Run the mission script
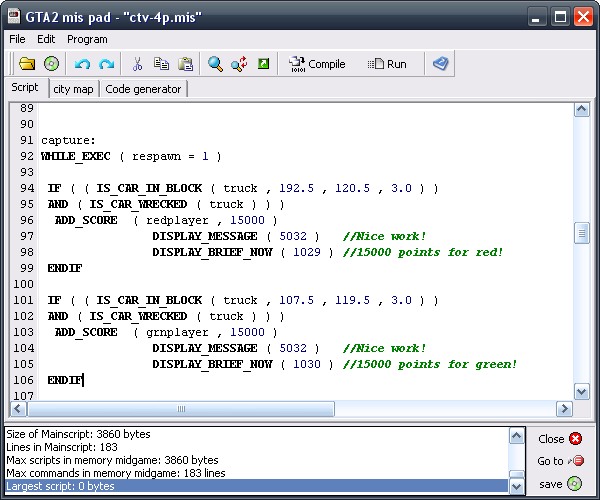 (387, 64)
